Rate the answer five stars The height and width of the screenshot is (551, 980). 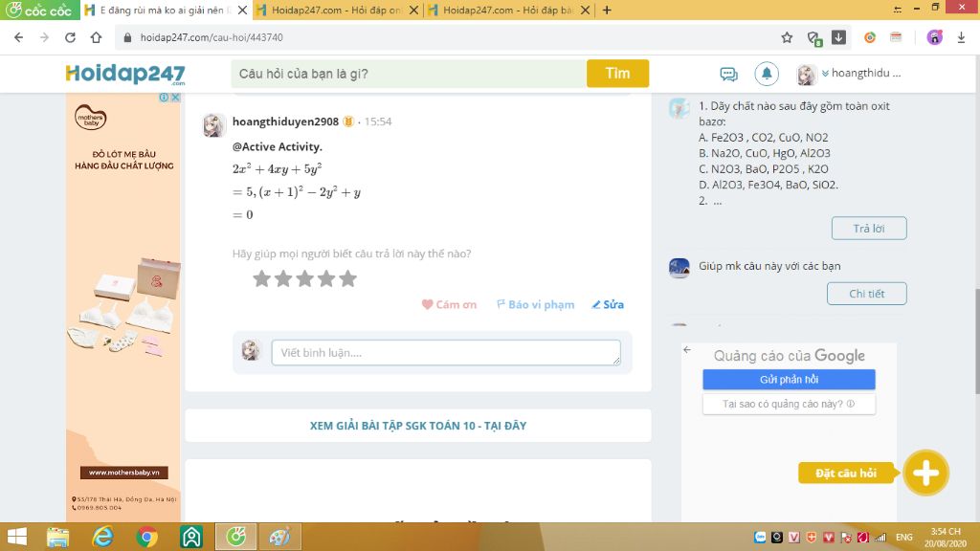point(347,278)
